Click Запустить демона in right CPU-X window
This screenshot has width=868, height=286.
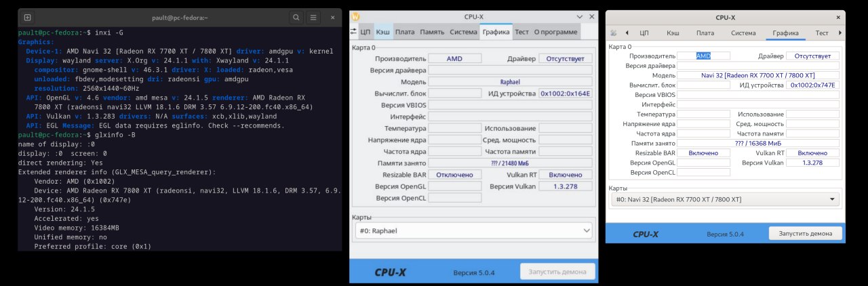pyautogui.click(x=806, y=233)
